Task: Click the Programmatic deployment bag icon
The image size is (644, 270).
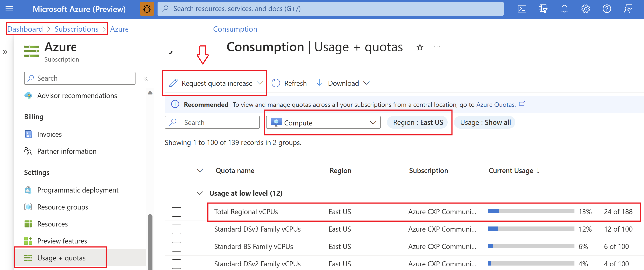Action: click(28, 190)
